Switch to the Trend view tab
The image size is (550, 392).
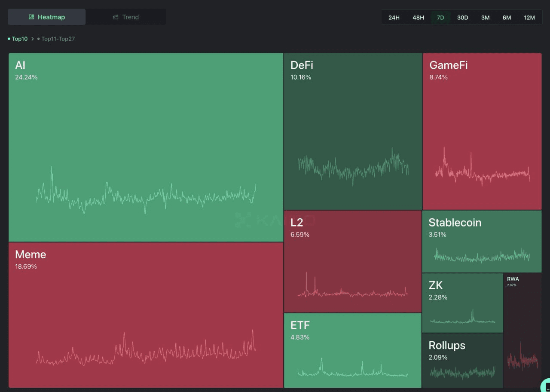126,17
